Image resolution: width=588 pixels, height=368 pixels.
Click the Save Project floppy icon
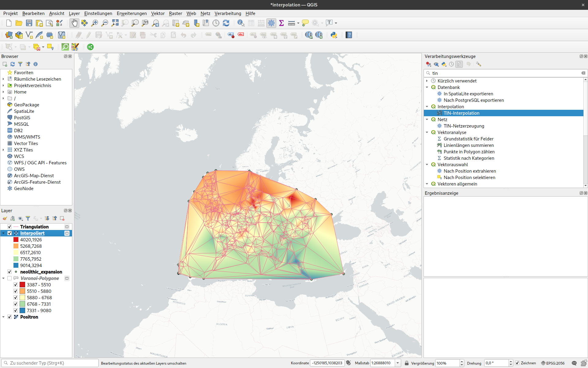29,23
